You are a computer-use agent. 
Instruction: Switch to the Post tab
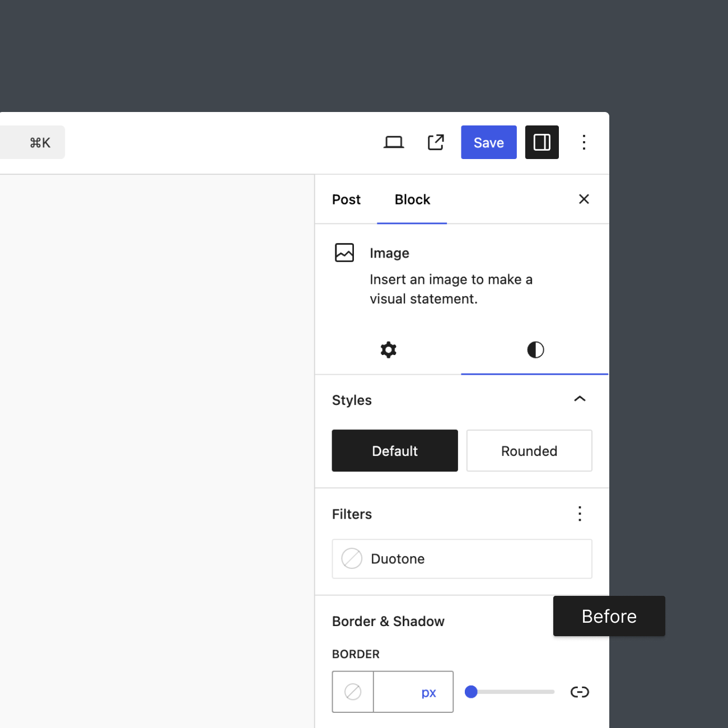346,199
